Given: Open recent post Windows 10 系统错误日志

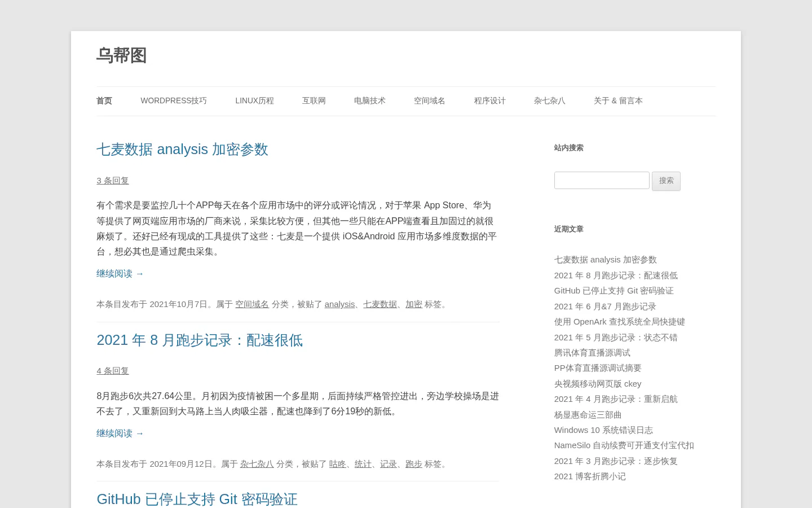Looking at the screenshot, I should [x=603, y=430].
